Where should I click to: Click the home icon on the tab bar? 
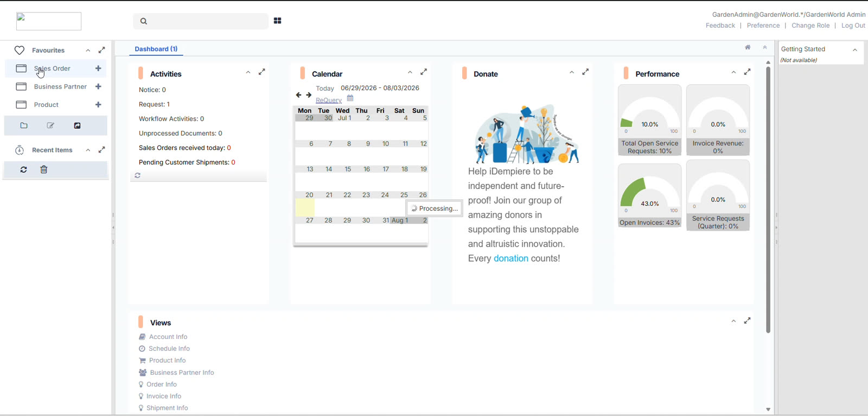click(x=748, y=47)
